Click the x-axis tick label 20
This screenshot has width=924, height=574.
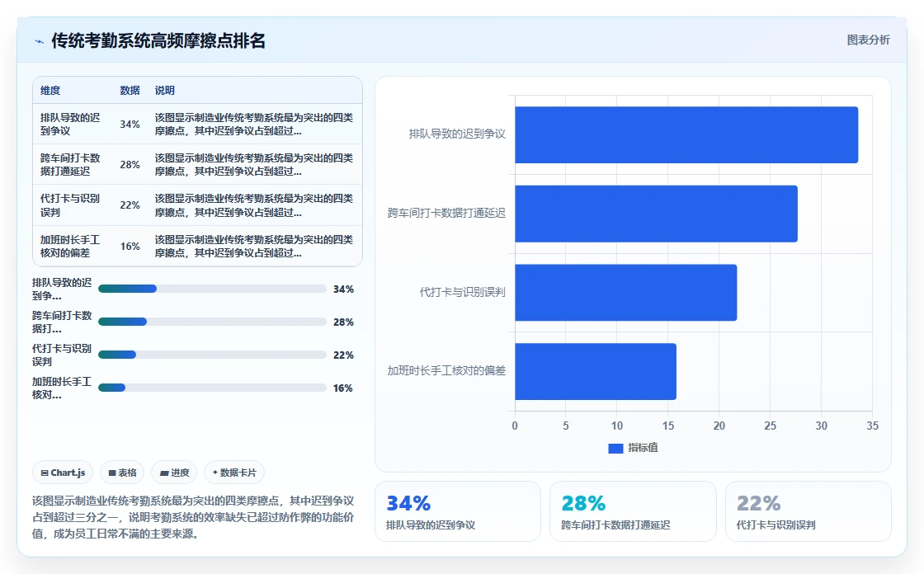coord(719,426)
